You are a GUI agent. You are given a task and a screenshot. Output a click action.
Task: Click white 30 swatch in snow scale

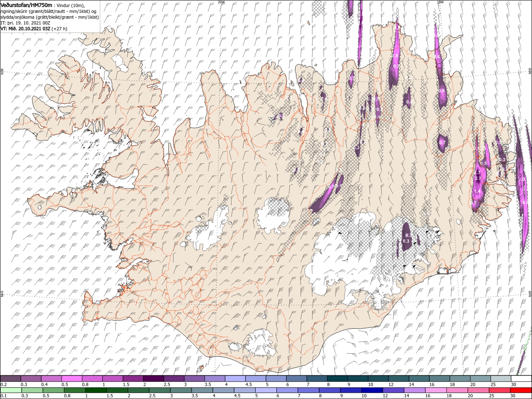(521, 379)
